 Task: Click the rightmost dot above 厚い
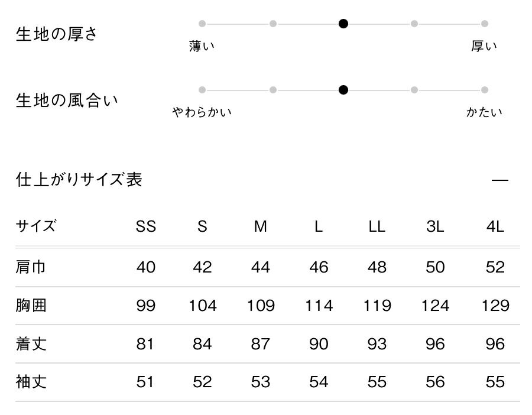[x=485, y=24]
